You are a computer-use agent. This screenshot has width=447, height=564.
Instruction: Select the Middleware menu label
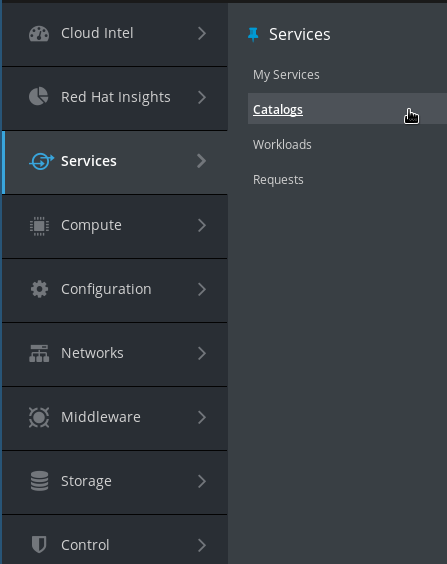[101, 417]
